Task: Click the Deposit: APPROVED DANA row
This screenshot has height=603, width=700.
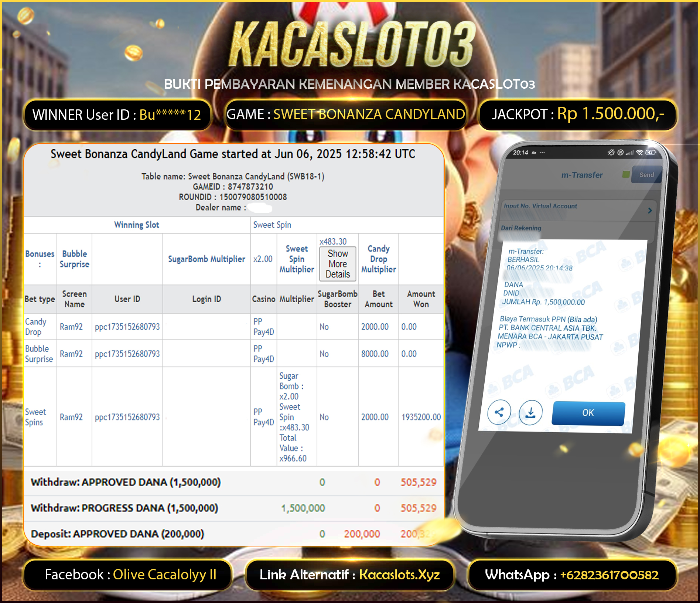Action: click(233, 534)
